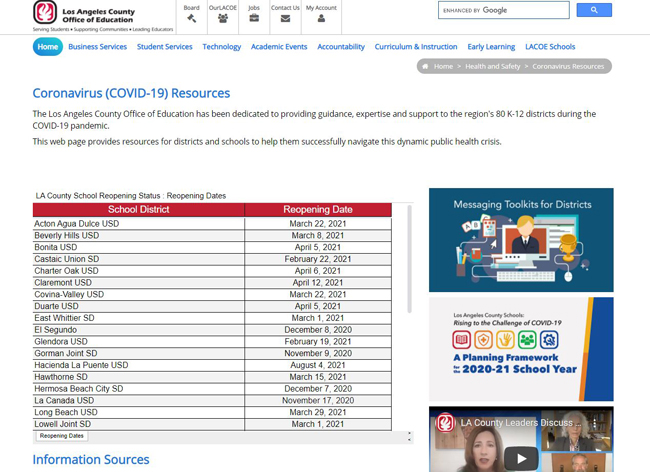
Task: Click the December 8, 2020 date cell
Action: click(318, 330)
